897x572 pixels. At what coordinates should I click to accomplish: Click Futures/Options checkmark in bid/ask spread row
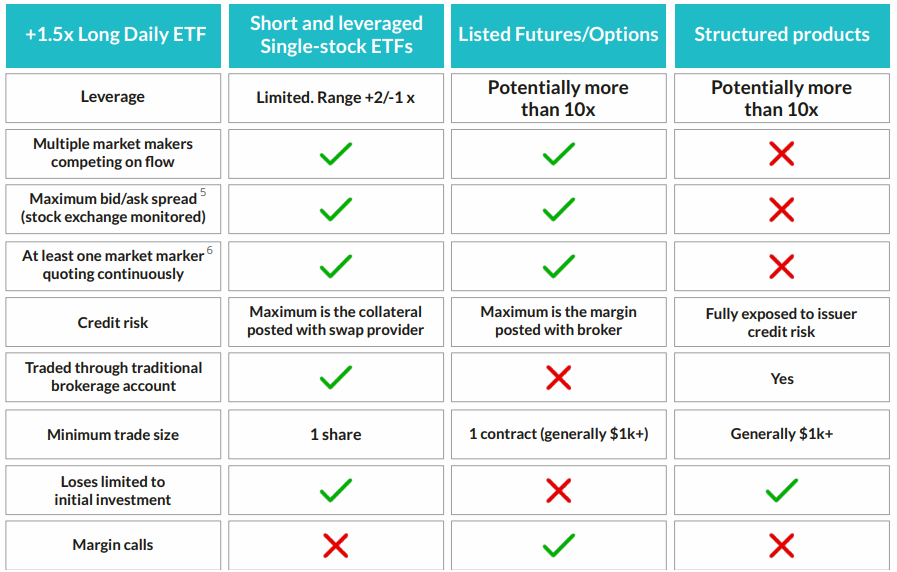pos(558,209)
